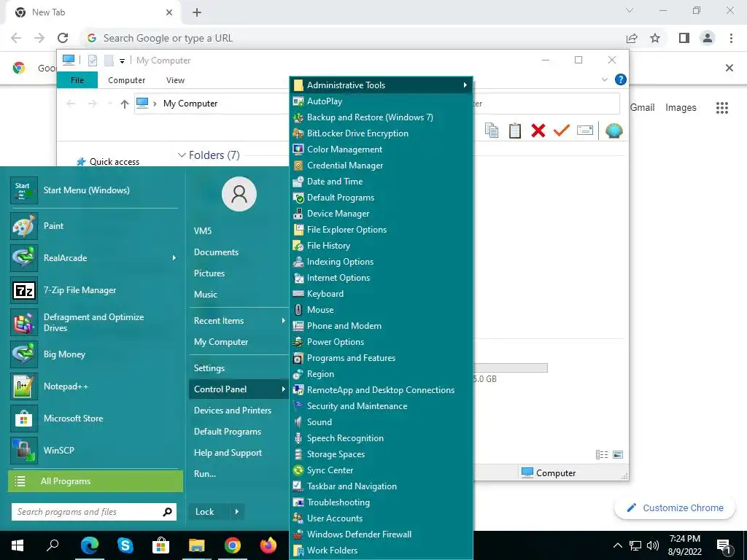Image resolution: width=747 pixels, height=560 pixels.
Task: Click the red X delete icon in Explorer
Action: click(538, 131)
